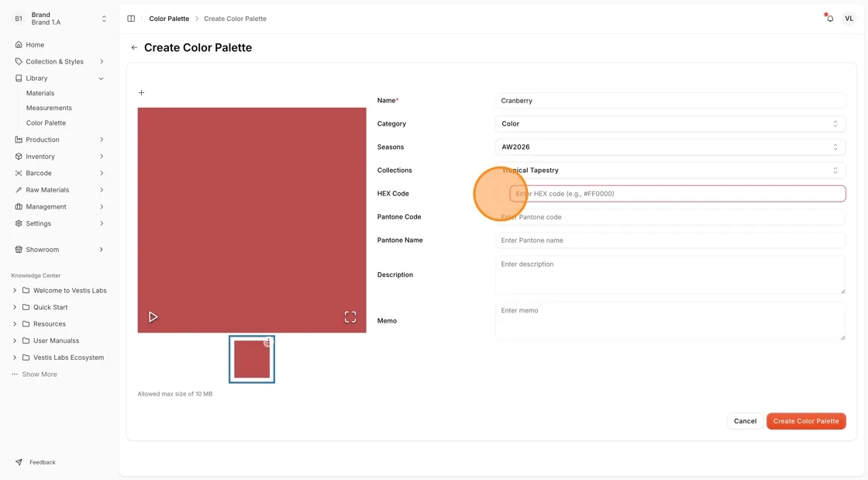The width and height of the screenshot is (868, 480).
Task: Click the Create Color Palette button
Action: 805,421
